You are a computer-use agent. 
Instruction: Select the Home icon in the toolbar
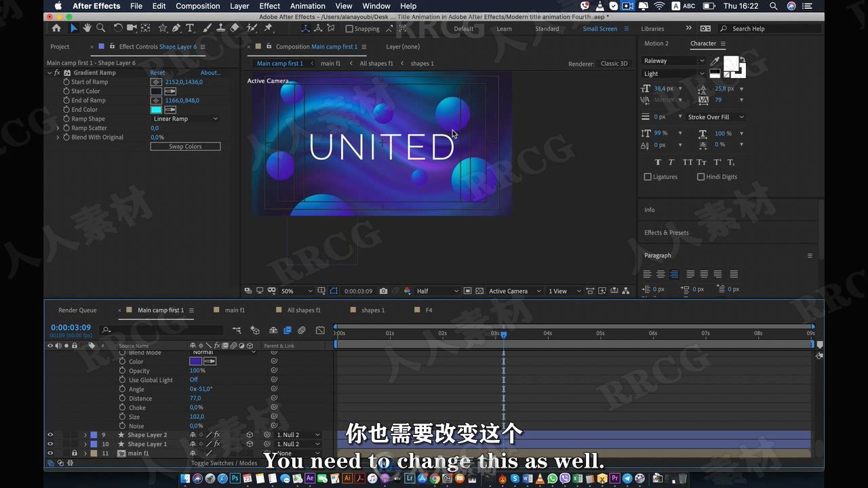56,28
